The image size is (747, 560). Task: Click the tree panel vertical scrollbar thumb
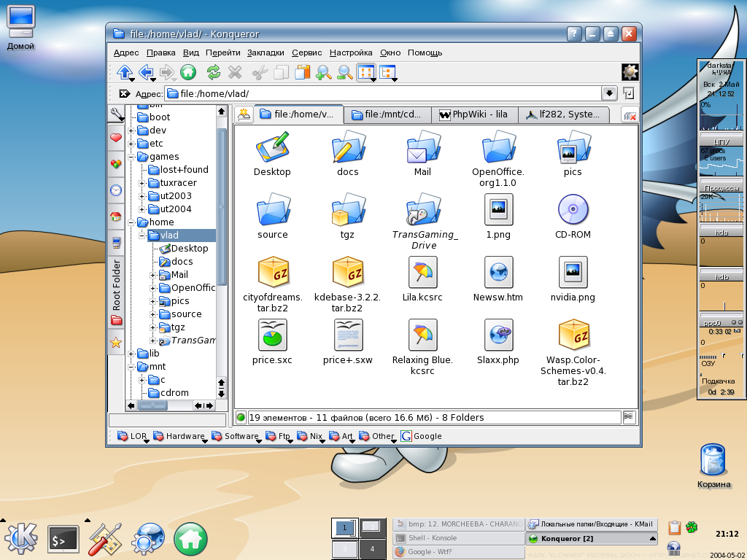(222, 207)
